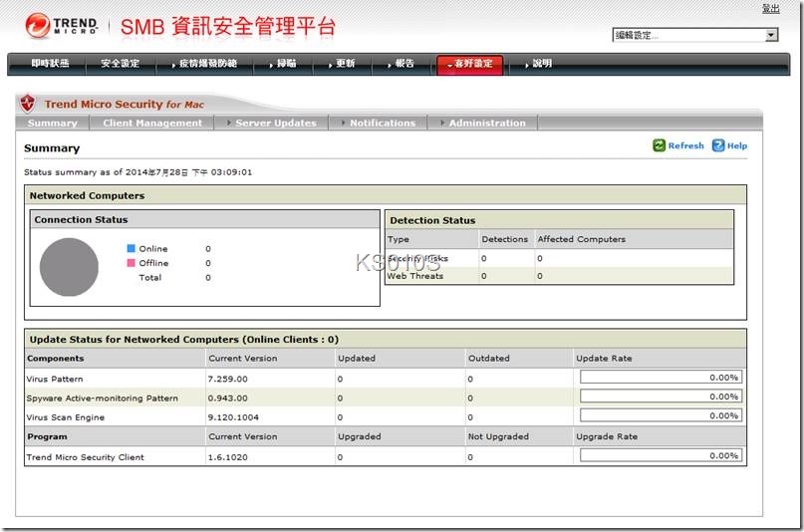This screenshot has width=804, height=532.
Task: Click the dropdown arrow of 編輯設定 box
Action: 771,35
